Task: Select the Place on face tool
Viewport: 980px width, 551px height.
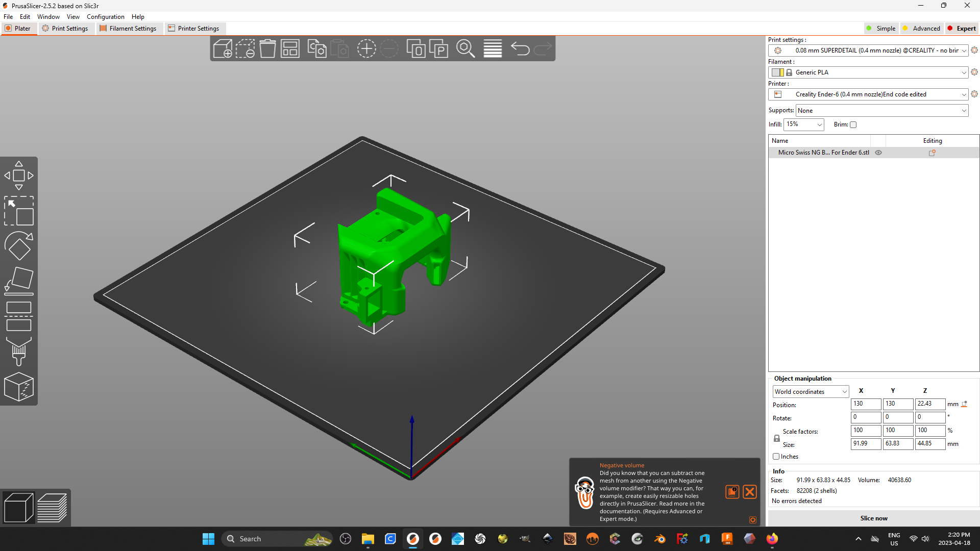Action: pos(19,281)
